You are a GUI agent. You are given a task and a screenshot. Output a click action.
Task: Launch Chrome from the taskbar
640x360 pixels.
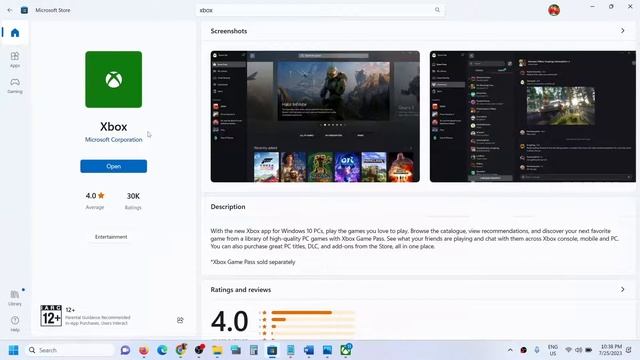tap(181, 350)
